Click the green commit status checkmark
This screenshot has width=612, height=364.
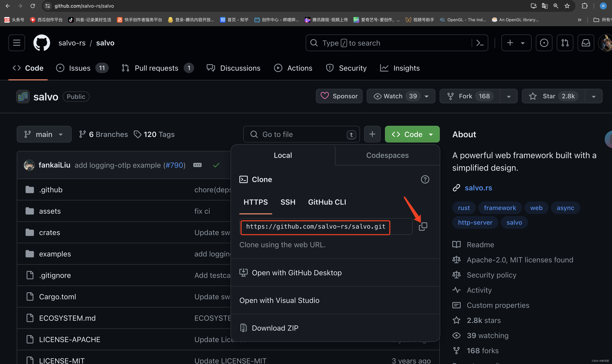216,165
